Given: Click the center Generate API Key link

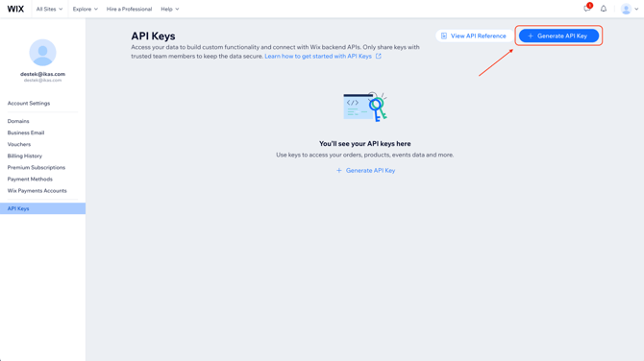Looking at the screenshot, I should (x=365, y=170).
